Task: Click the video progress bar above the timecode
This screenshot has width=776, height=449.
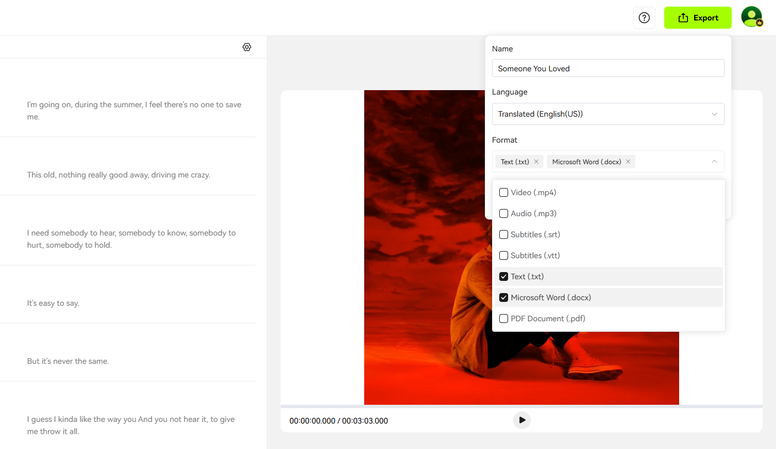Action: [x=521, y=406]
